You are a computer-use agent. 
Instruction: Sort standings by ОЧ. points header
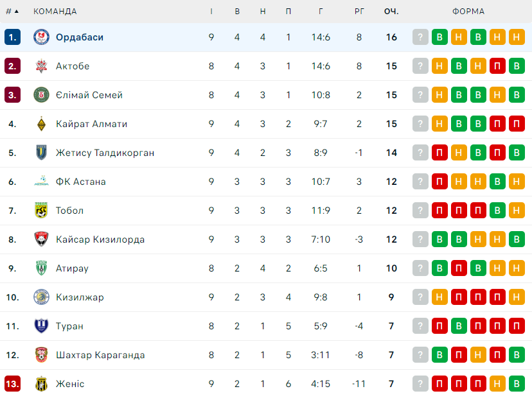click(391, 12)
